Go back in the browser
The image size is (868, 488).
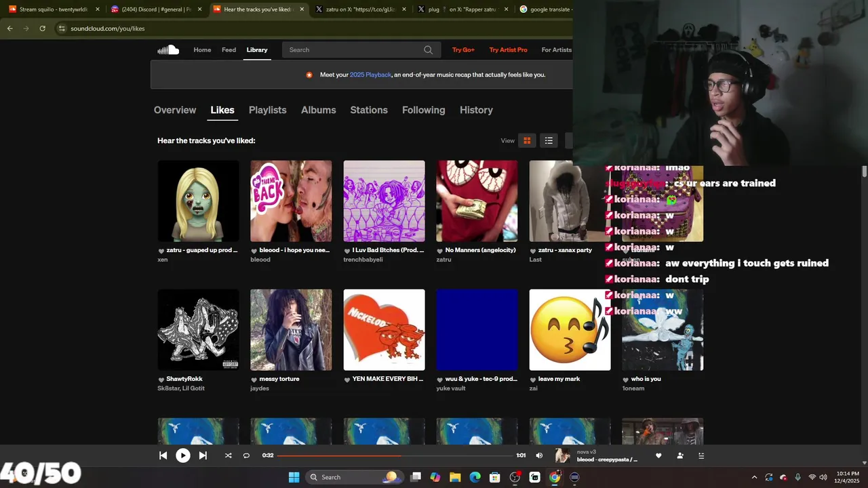point(9,28)
